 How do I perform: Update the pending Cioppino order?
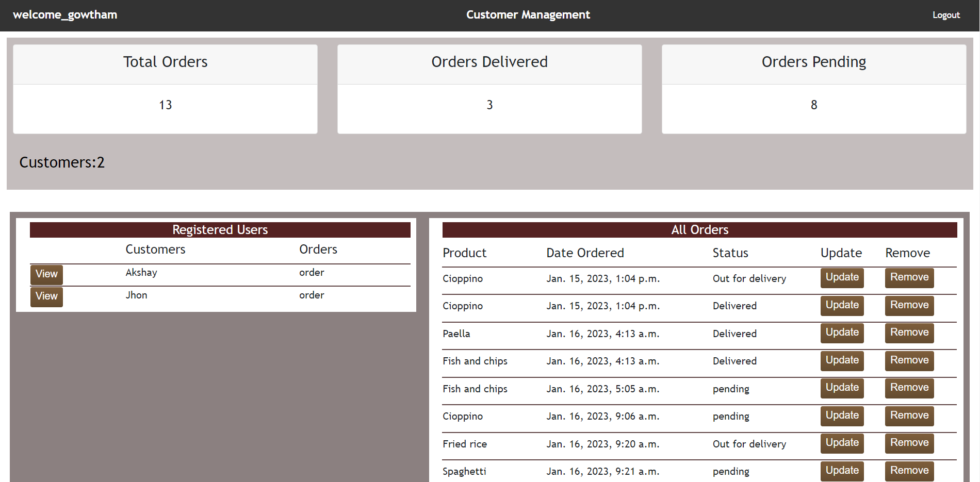coord(842,415)
